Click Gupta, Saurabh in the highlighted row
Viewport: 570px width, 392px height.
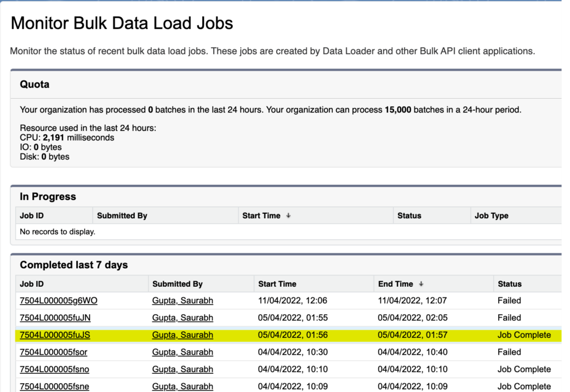[183, 335]
